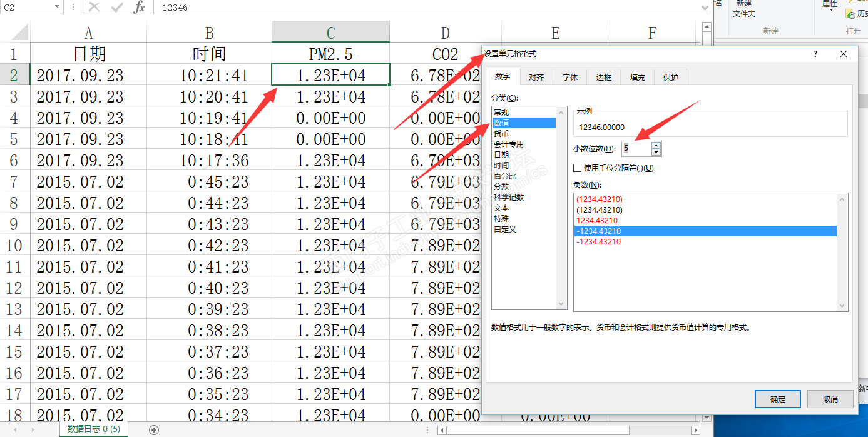This screenshot has width=868, height=437.
Task: Open the Name Box dropdown arrow
Action: point(57,8)
